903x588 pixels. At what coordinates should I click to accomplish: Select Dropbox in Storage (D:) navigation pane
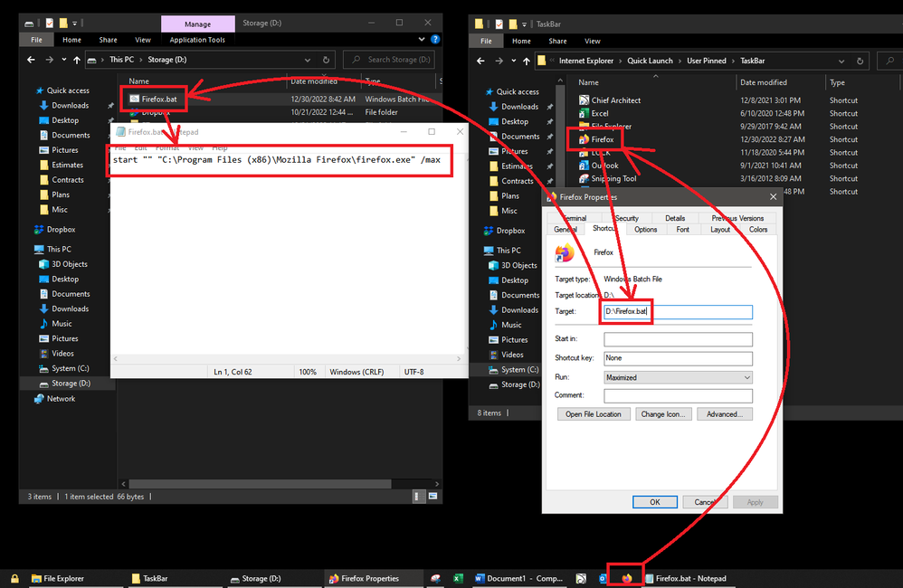61,229
